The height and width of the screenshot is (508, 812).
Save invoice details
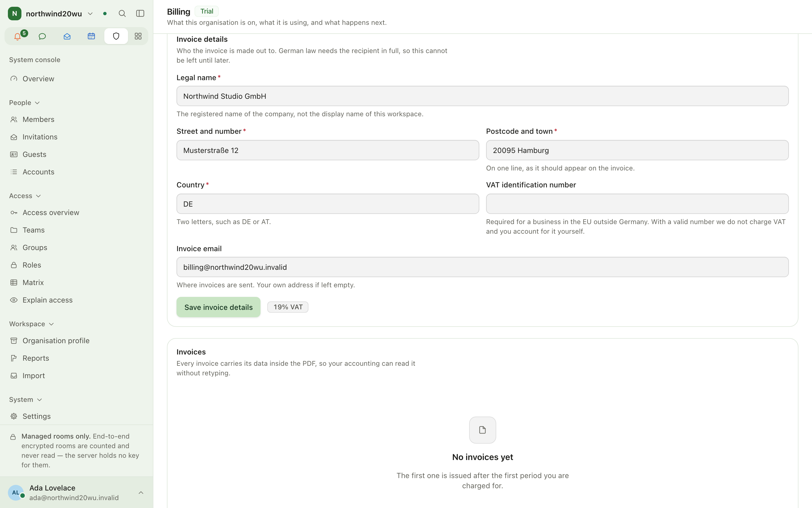coord(219,307)
